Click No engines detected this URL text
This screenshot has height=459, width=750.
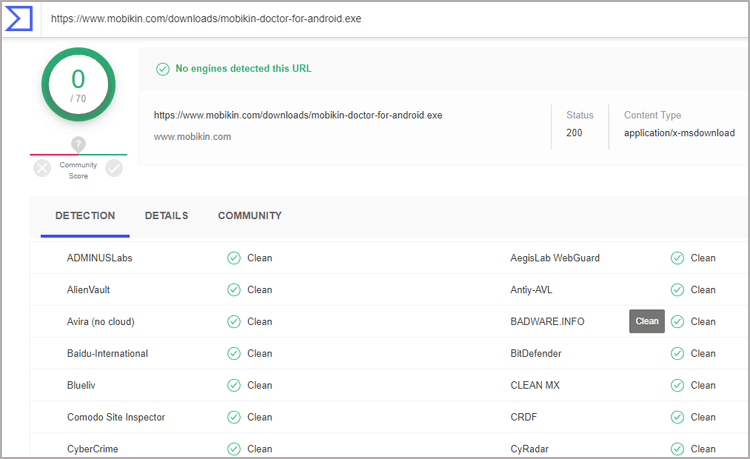(243, 68)
